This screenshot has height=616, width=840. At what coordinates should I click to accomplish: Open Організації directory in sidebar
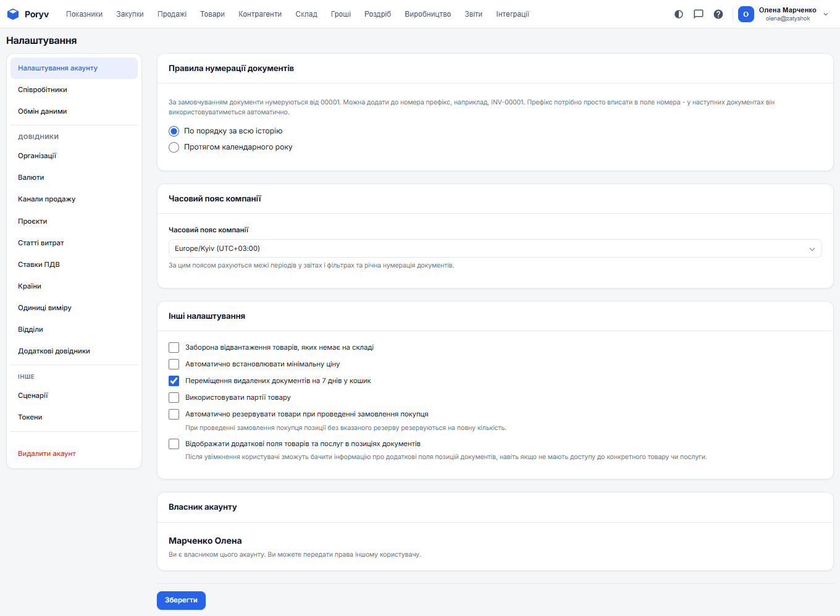(x=74, y=156)
